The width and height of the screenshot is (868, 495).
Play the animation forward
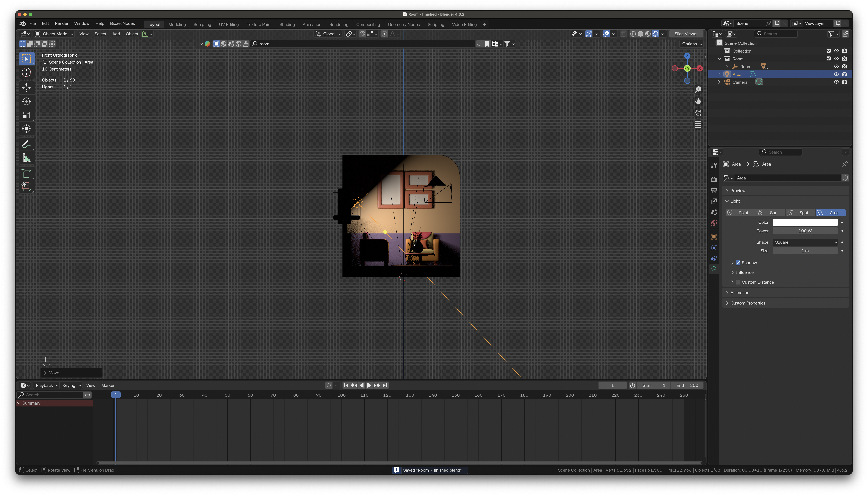tap(369, 386)
